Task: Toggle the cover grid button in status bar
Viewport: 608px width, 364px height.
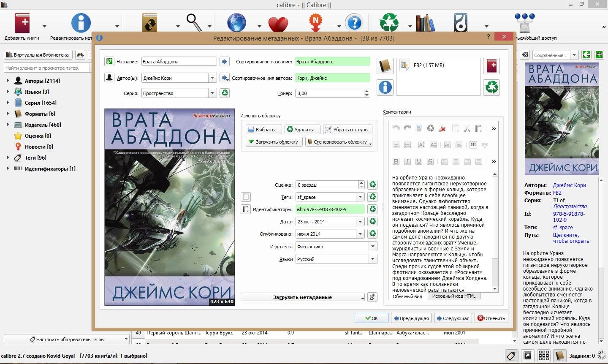Action: click(x=543, y=356)
